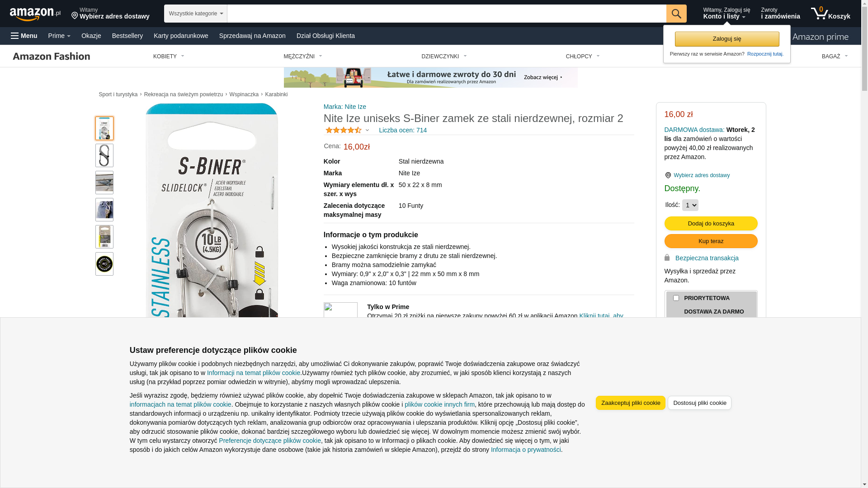This screenshot has width=868, height=488.
Task: Open Liczba ocen: 714 reviews link
Action: pyautogui.click(x=402, y=130)
